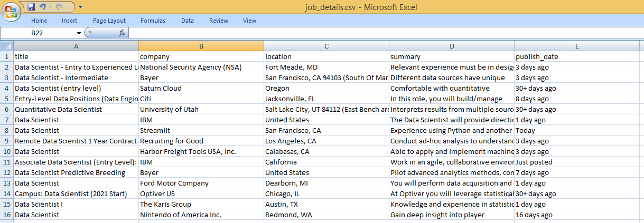The height and width of the screenshot is (223, 644).
Task: Select the 'Comfortable with quantitative' summary cell
Action: tap(451, 88)
